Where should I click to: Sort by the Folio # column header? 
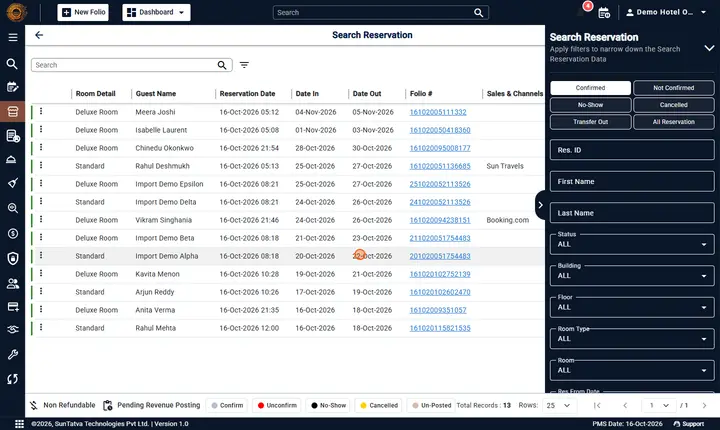(421, 94)
